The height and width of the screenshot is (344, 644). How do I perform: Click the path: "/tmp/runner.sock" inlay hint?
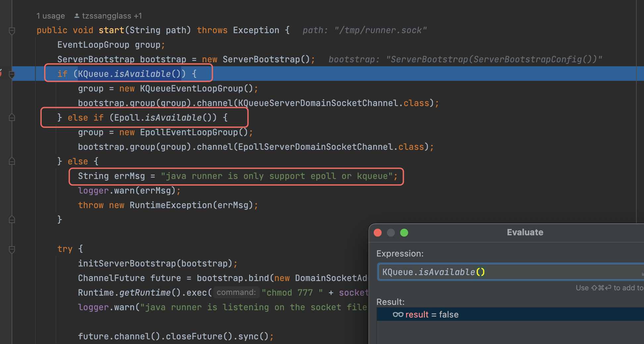point(364,30)
